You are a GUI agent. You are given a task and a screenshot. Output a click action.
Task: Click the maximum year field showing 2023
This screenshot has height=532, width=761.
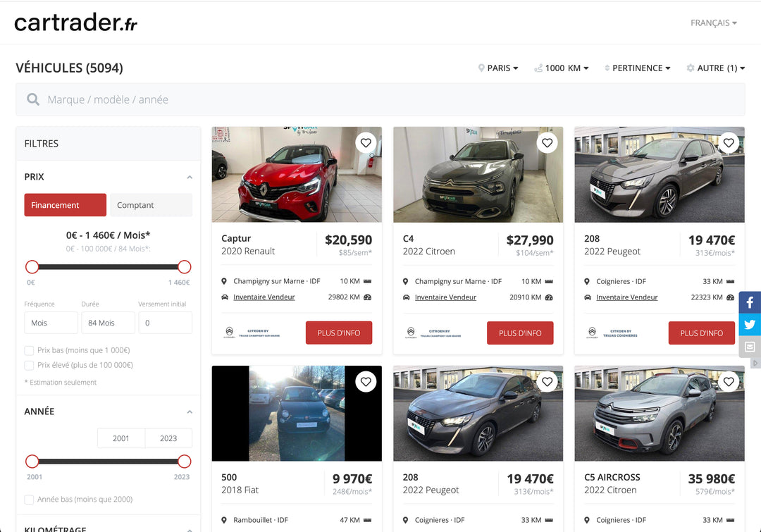168,438
